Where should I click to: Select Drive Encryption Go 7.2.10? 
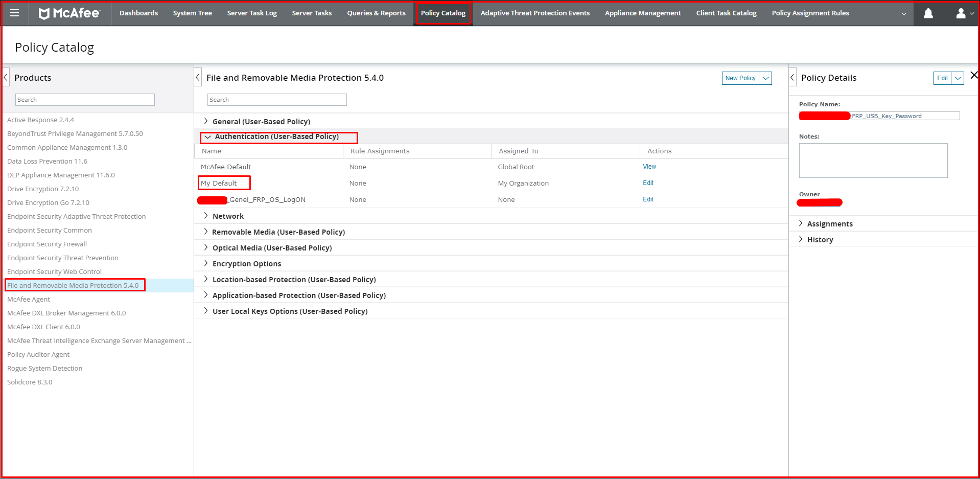point(48,202)
